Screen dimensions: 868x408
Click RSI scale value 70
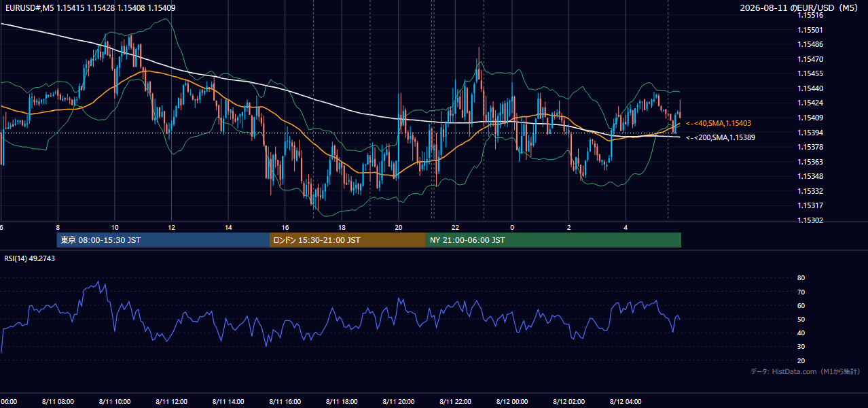(801, 292)
